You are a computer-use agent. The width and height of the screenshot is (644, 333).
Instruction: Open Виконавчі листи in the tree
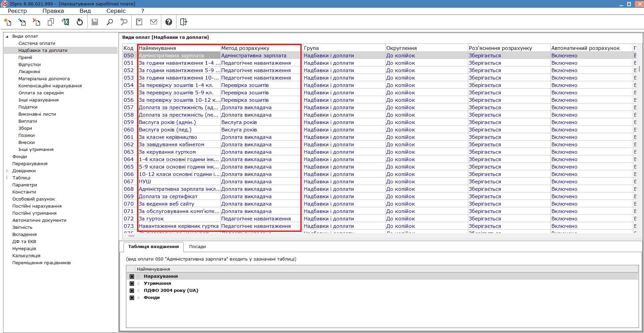[x=37, y=114]
